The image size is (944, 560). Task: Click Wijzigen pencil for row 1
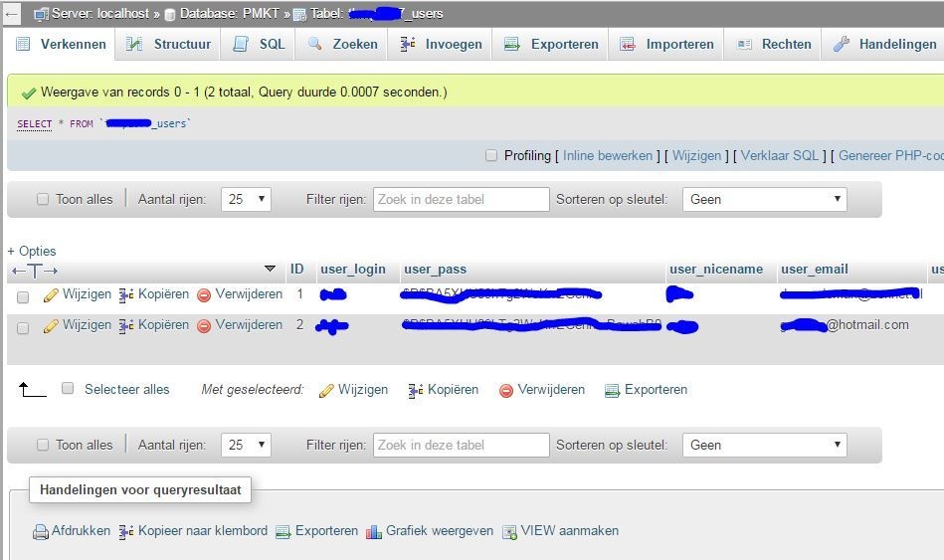pyautogui.click(x=78, y=294)
